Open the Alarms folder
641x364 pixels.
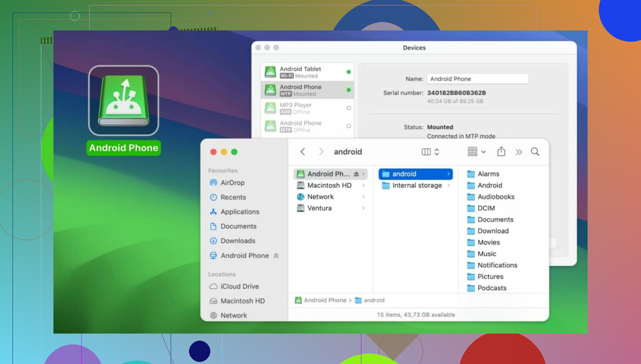[483, 174]
